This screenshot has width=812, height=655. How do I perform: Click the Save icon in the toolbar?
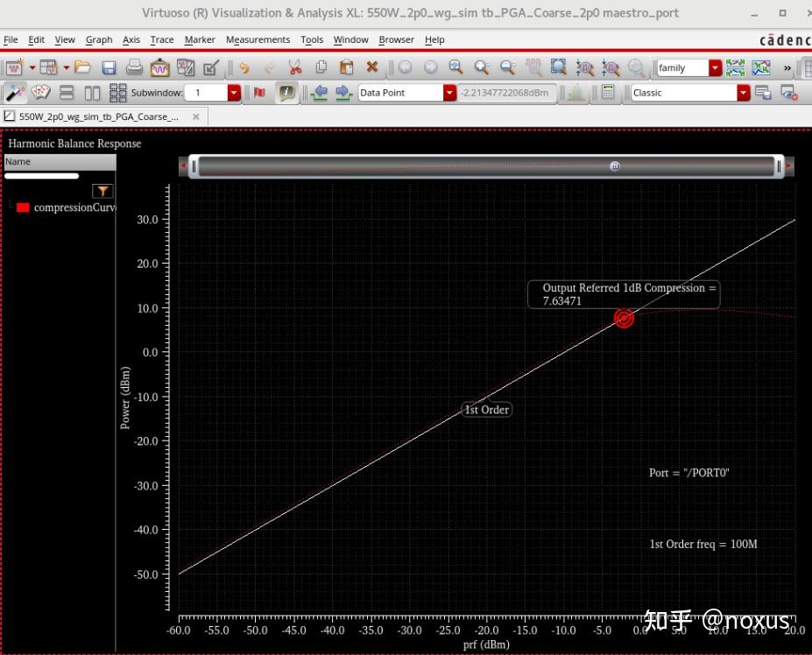110,66
